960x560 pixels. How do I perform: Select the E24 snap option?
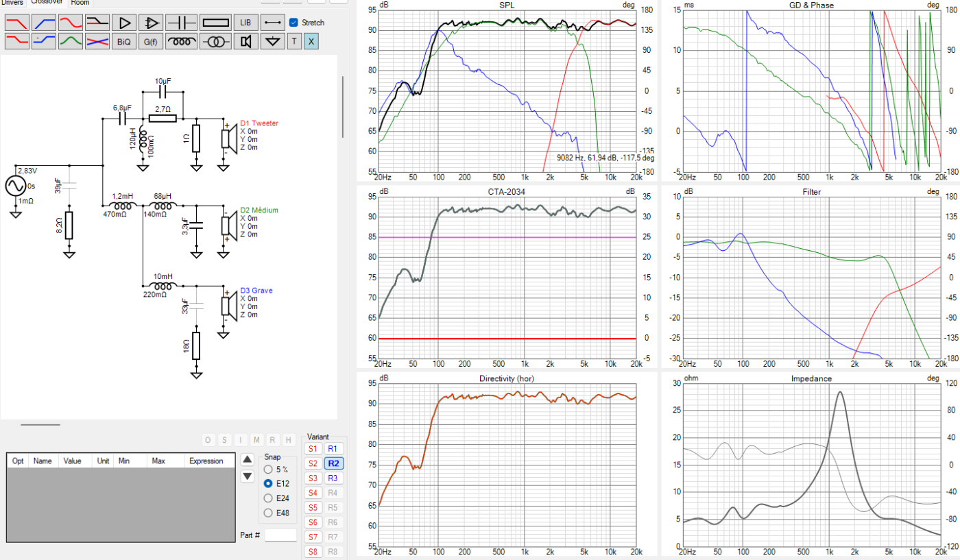point(268,498)
